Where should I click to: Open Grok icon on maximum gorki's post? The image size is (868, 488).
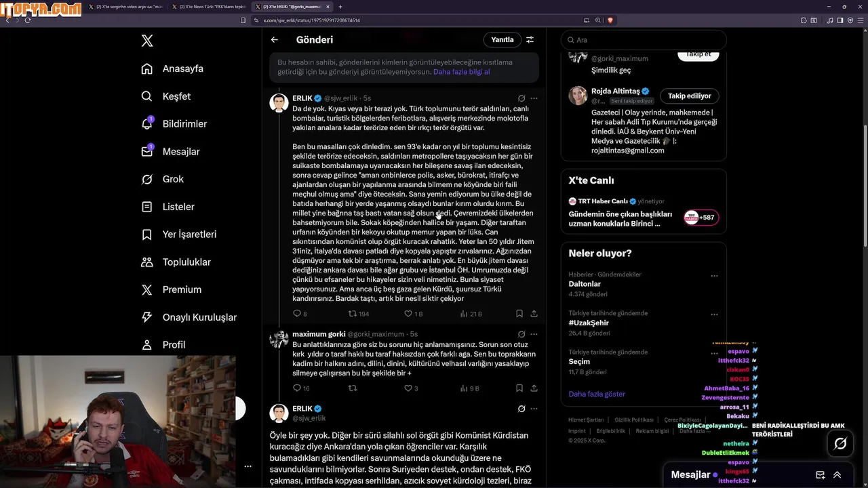tap(521, 334)
